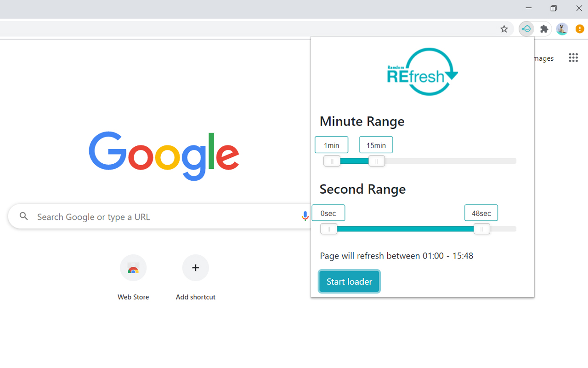Click the bookmark star icon
Screen dimensions: 588x368
click(x=504, y=29)
